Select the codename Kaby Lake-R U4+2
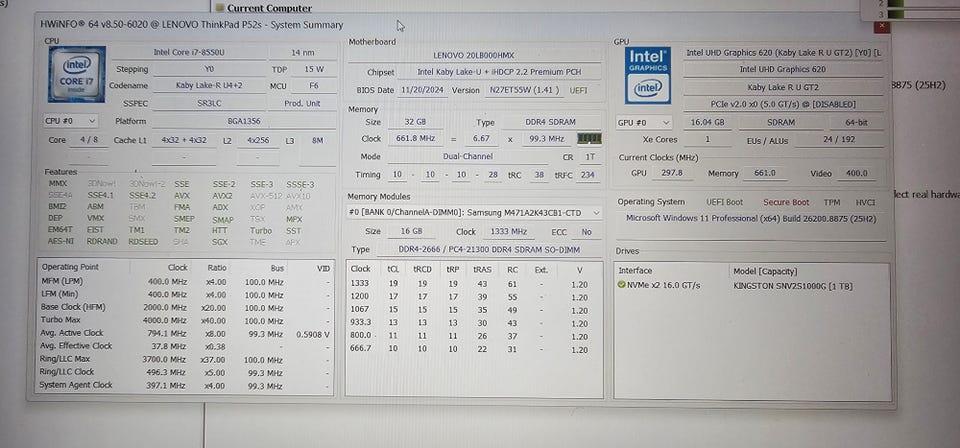Viewport: 960px width, 448px height. [x=209, y=86]
